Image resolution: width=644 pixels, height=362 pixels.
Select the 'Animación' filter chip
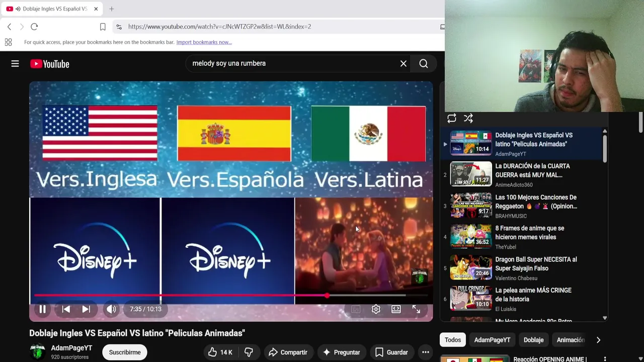[570, 340]
